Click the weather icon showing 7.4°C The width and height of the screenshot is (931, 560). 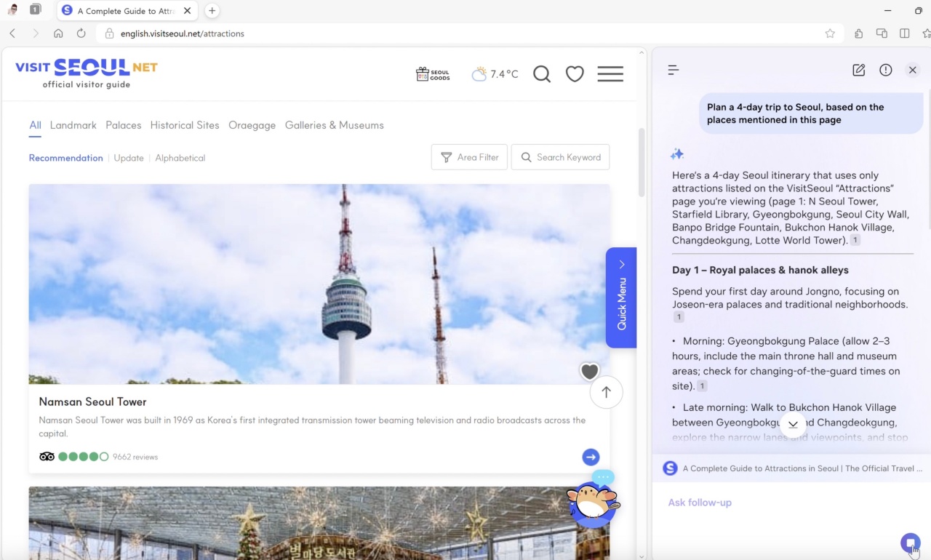(479, 73)
